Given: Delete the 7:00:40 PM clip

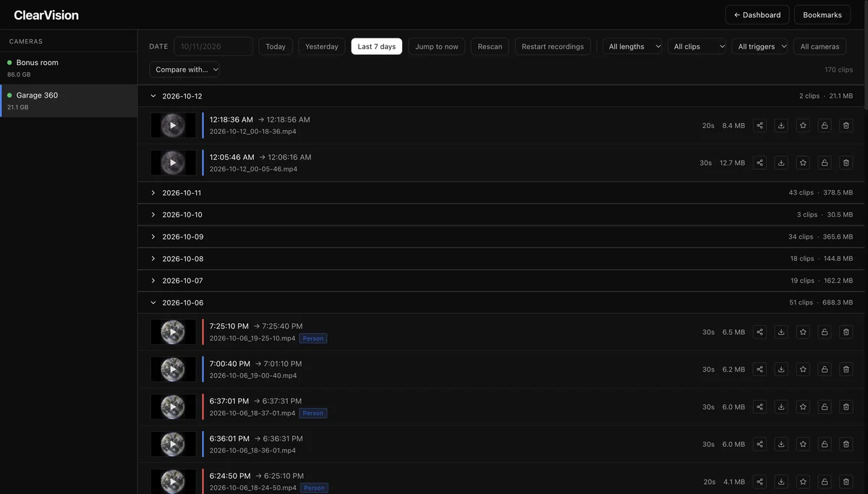Looking at the screenshot, I should (x=846, y=370).
